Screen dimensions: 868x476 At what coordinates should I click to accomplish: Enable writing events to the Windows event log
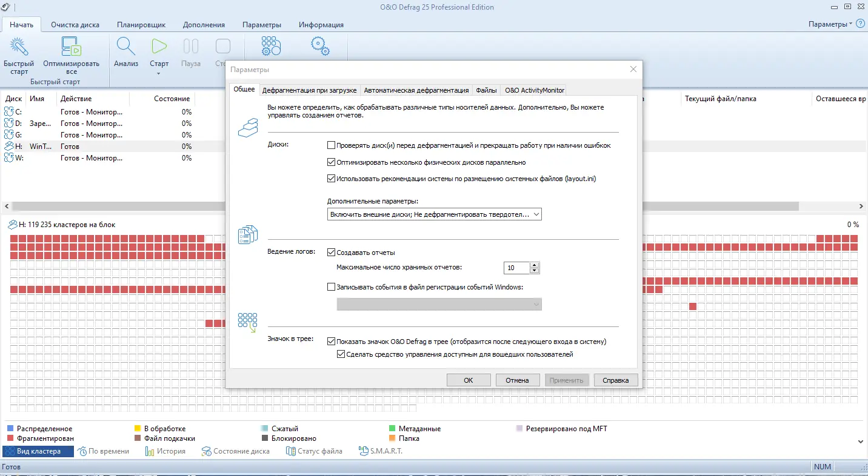(331, 287)
